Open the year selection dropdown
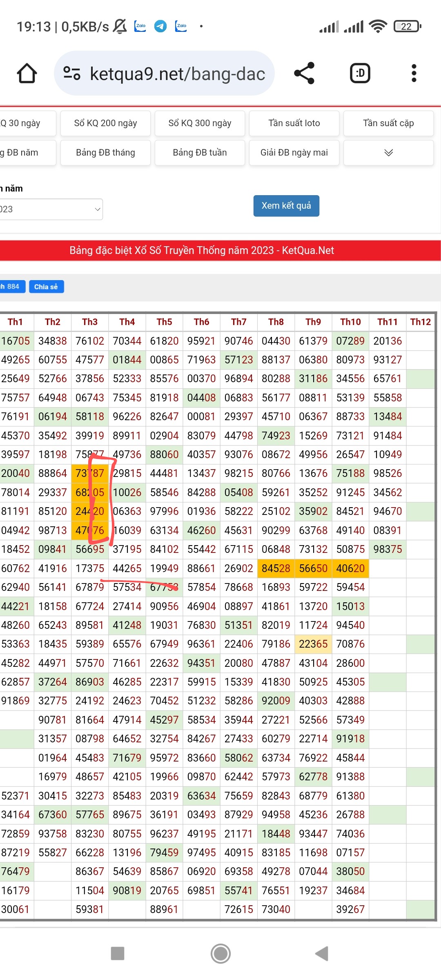This screenshot has width=441, height=980. point(51,209)
